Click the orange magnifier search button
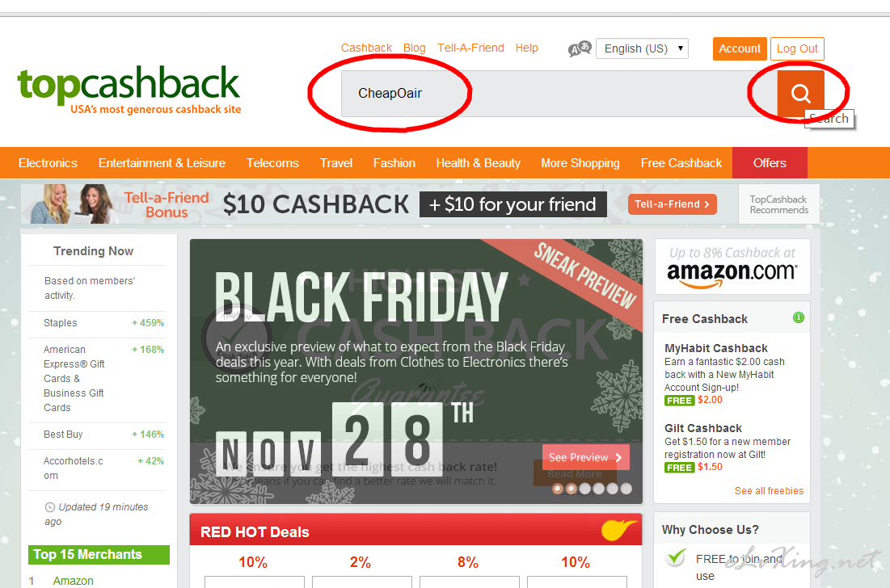 [x=800, y=93]
